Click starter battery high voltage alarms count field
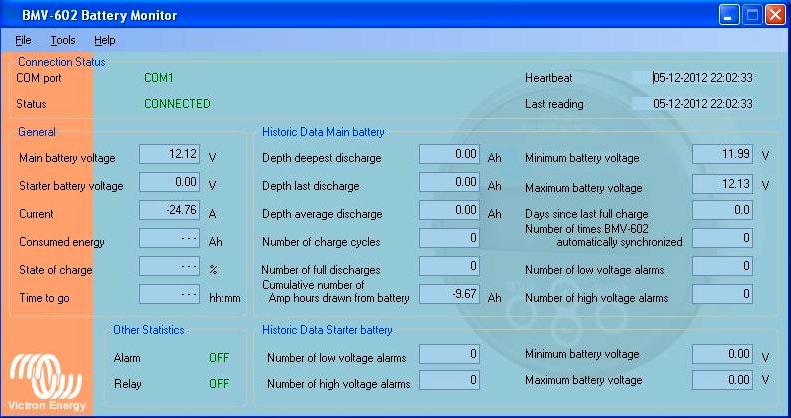 coord(449,380)
